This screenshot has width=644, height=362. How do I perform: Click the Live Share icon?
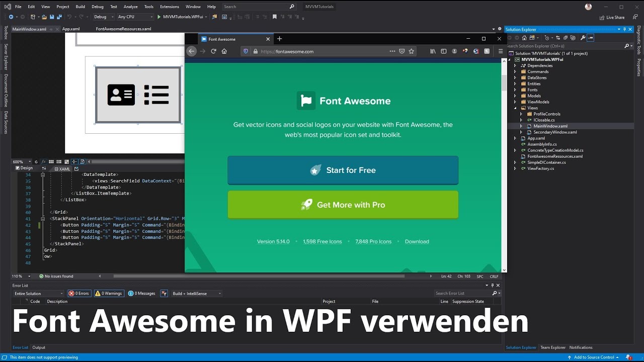coord(602,17)
